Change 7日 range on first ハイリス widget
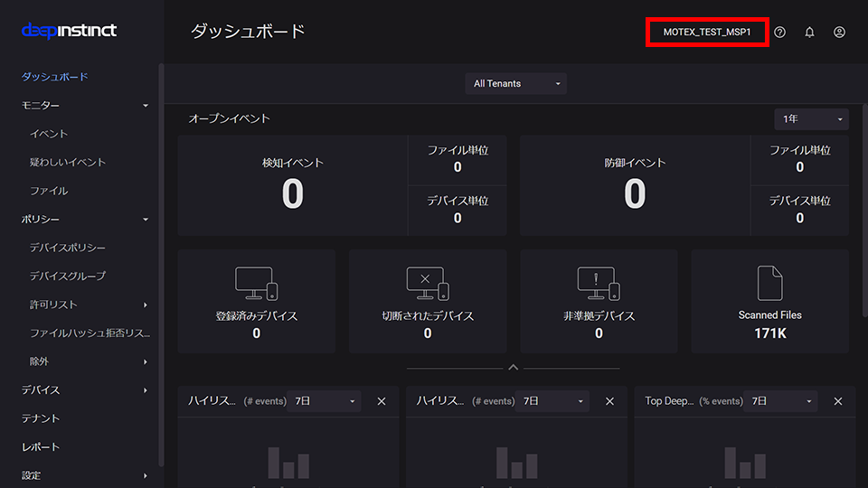 click(x=325, y=401)
